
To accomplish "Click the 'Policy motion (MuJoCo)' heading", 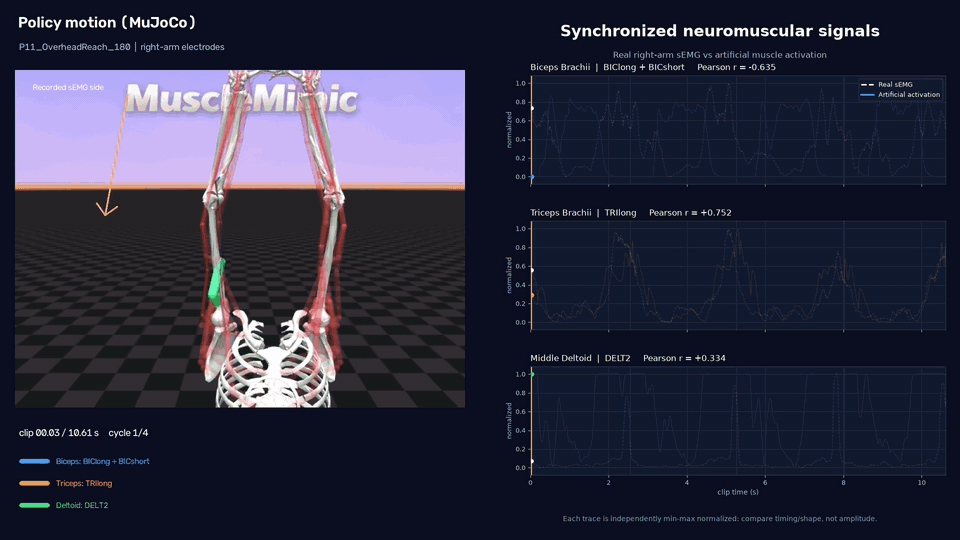I will click(x=107, y=23).
